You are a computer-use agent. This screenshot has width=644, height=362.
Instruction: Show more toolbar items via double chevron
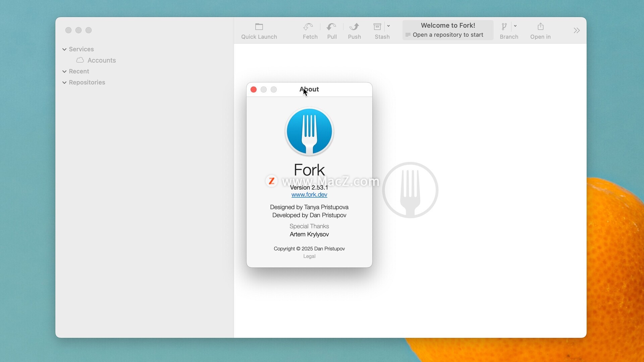point(576,31)
